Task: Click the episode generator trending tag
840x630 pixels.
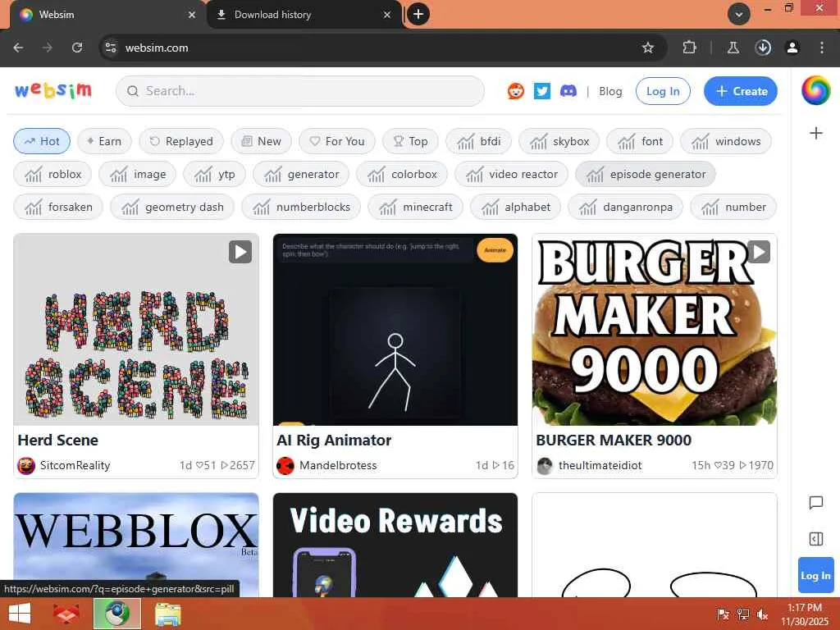Action: [646, 174]
